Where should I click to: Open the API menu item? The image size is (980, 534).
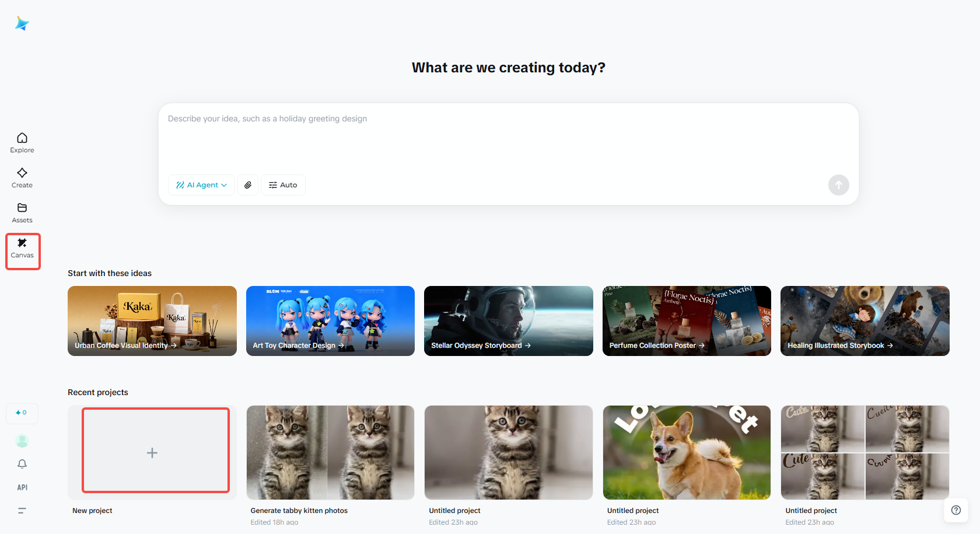click(x=22, y=487)
